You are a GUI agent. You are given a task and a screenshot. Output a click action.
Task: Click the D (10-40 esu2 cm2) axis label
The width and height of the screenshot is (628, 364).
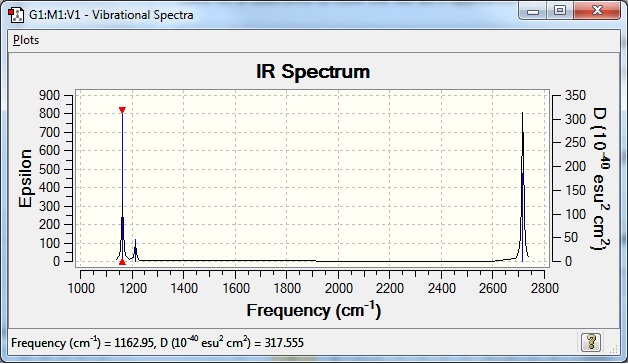[x=600, y=179]
